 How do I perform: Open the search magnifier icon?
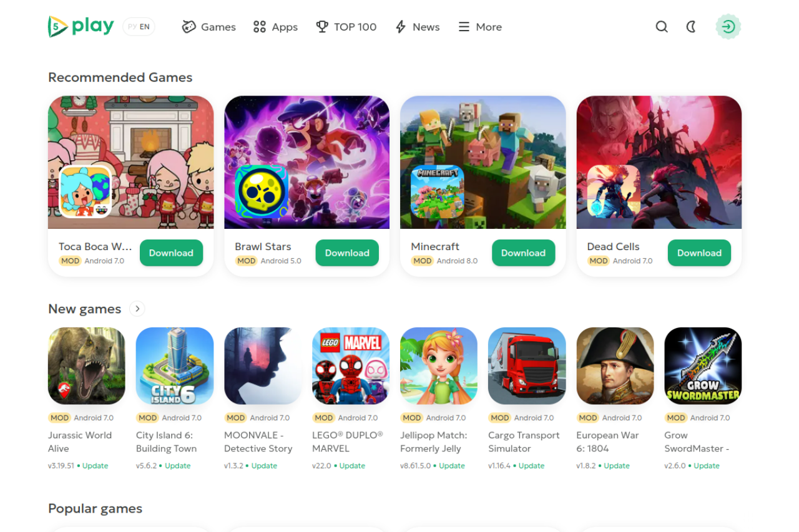(662, 27)
